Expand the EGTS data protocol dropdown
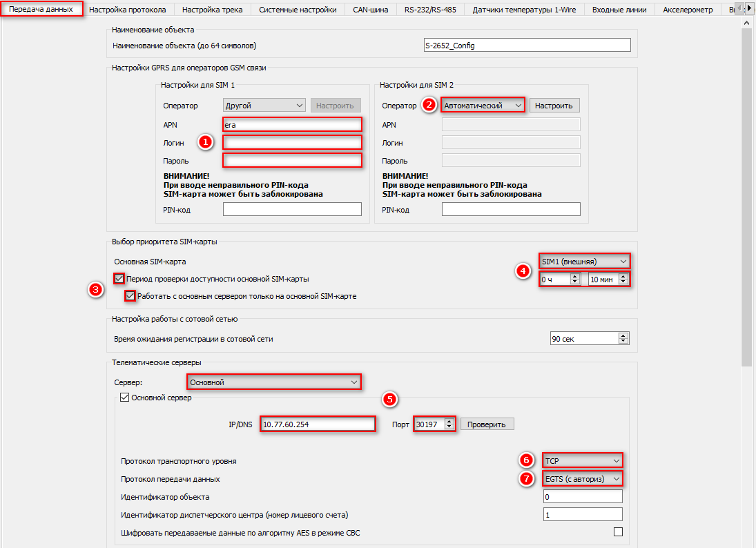The height and width of the screenshot is (548, 756). [x=583, y=479]
